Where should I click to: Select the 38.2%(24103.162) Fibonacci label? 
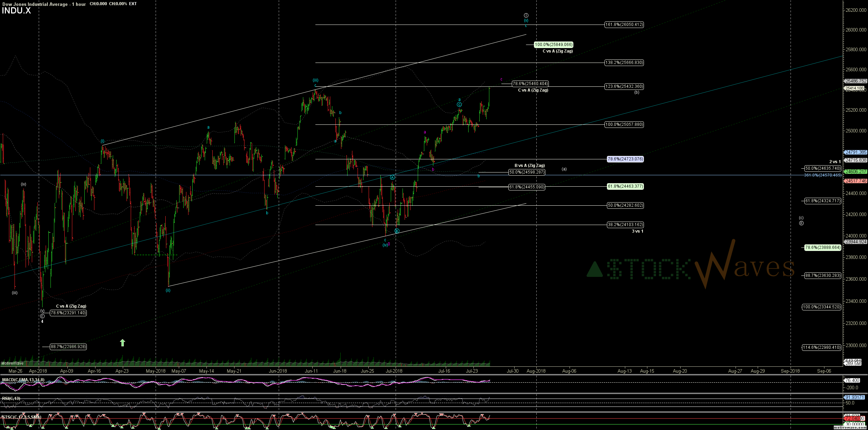coord(626,225)
